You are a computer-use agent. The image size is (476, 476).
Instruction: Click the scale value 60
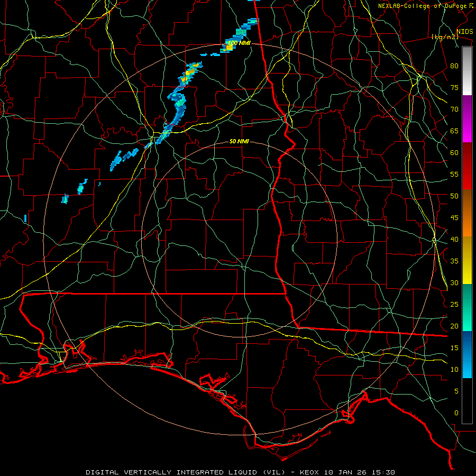coord(454,153)
